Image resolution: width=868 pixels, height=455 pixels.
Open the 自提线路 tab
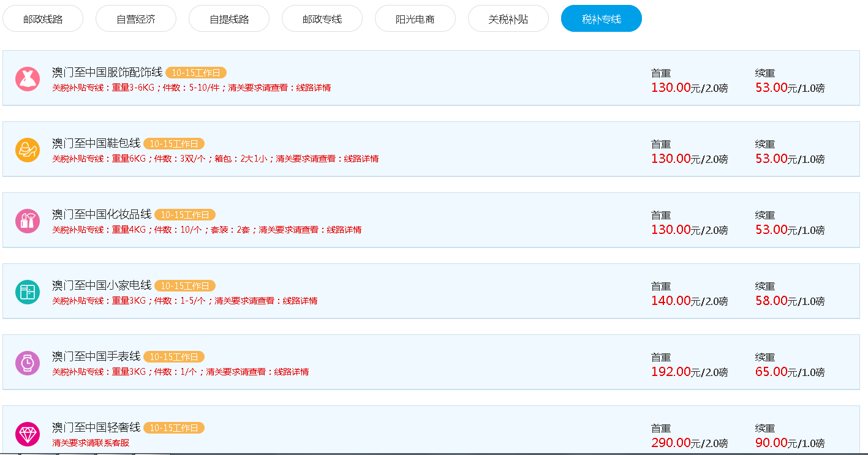(x=229, y=19)
